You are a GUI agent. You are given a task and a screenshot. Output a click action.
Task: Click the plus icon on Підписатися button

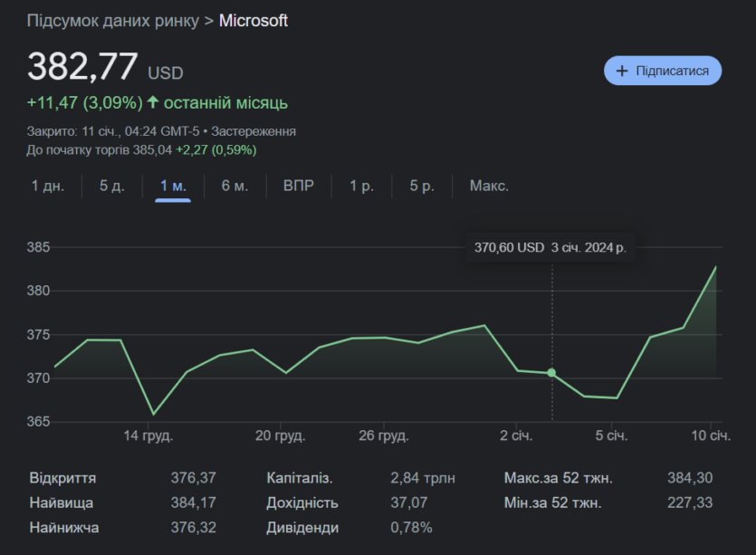click(x=622, y=71)
